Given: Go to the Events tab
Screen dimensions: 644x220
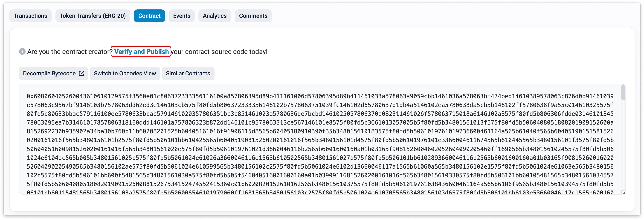Looking at the screenshot, I should click(181, 16).
